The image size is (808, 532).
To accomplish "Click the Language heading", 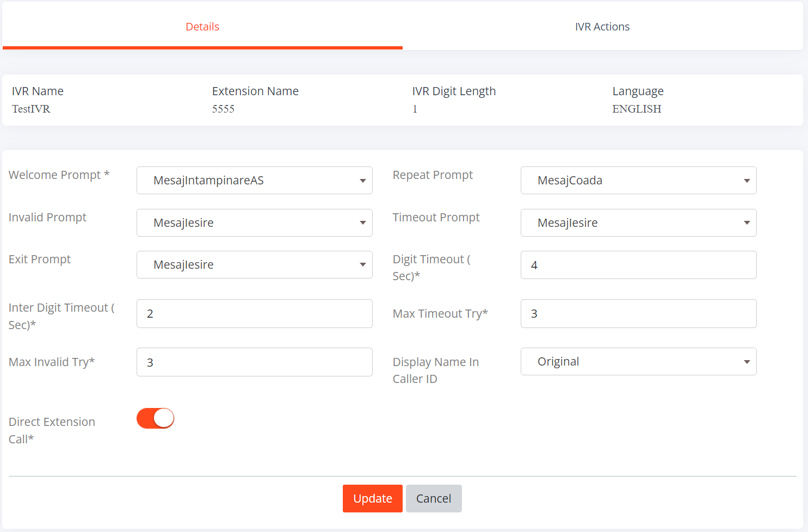I will click(x=638, y=91).
